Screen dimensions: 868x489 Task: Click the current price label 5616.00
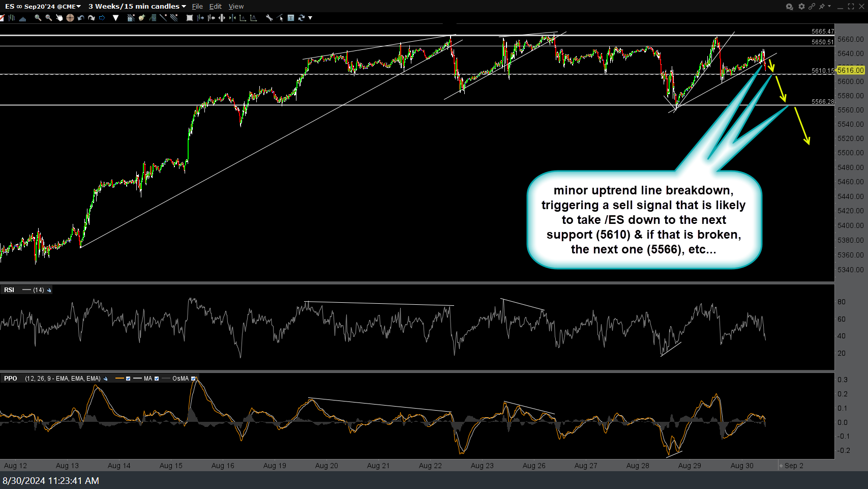click(x=851, y=71)
